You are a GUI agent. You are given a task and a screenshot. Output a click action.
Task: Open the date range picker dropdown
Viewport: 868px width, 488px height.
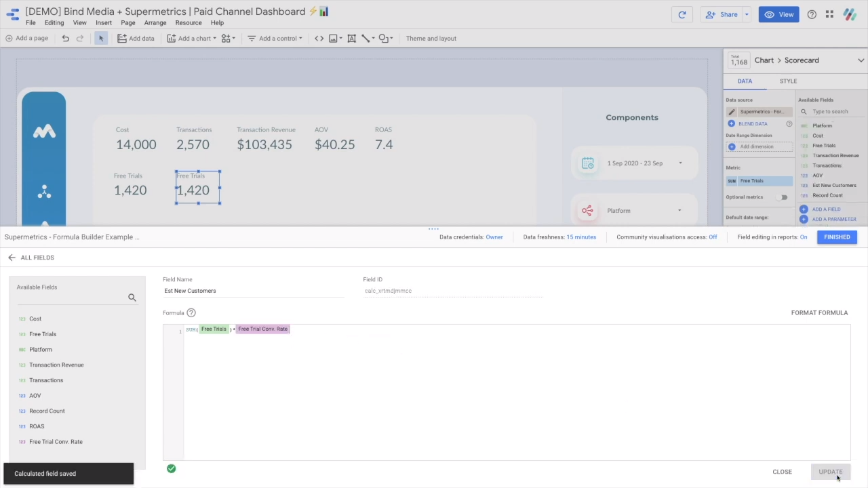680,163
